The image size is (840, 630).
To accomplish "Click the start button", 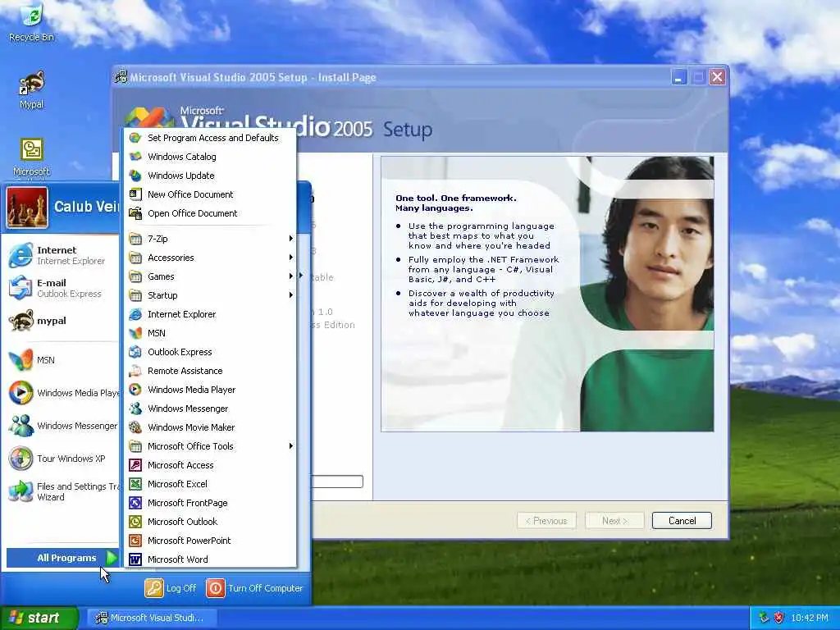I will pyautogui.click(x=39, y=618).
